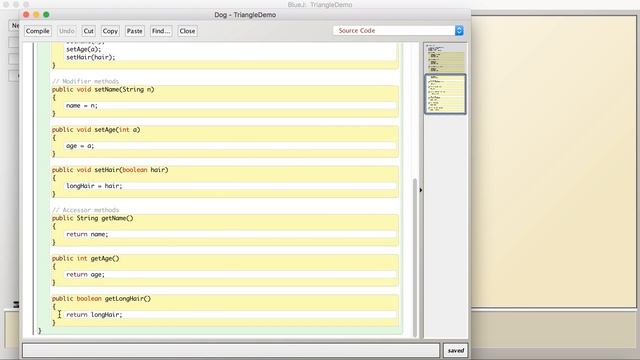Click the line 'age = a;'
The width and height of the screenshot is (640, 360).
tap(80, 146)
